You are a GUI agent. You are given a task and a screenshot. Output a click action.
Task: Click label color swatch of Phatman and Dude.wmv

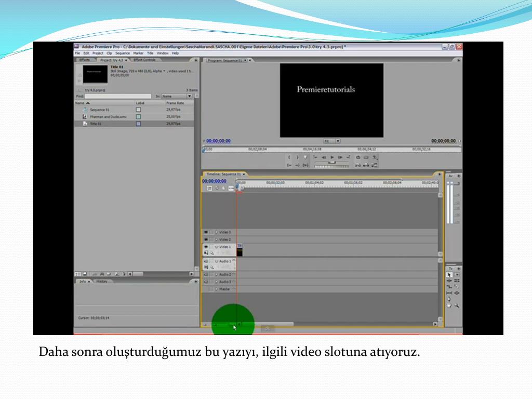pyautogui.click(x=138, y=117)
